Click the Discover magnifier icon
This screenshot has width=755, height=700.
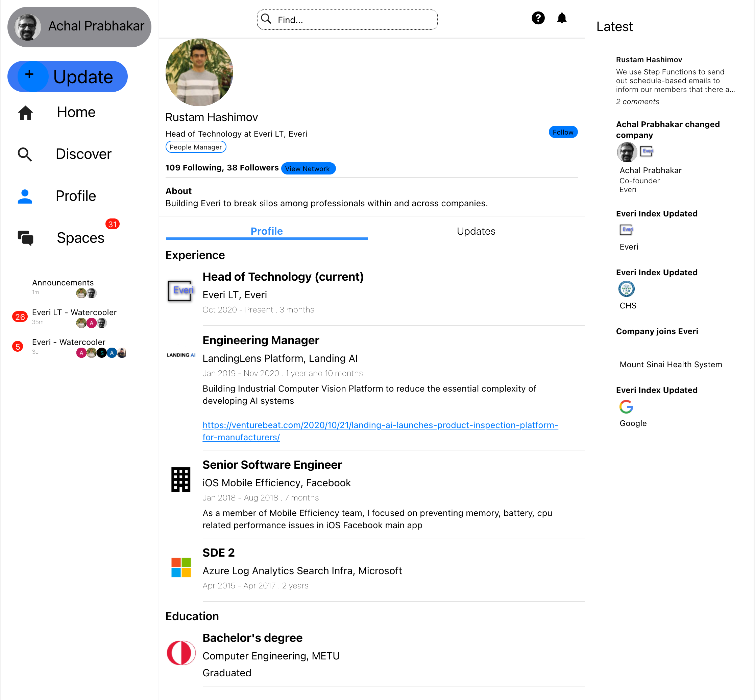tap(25, 154)
